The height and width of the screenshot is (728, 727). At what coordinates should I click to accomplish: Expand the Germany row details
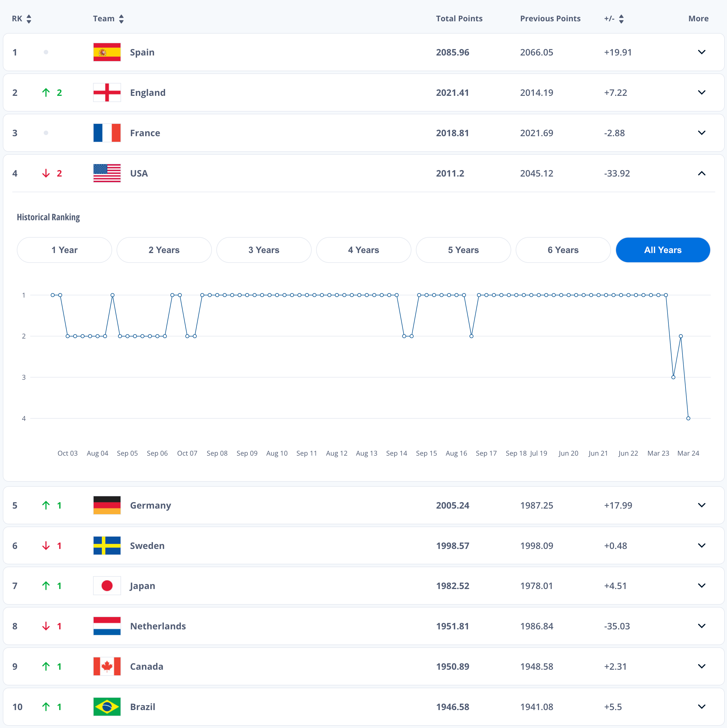click(x=701, y=505)
